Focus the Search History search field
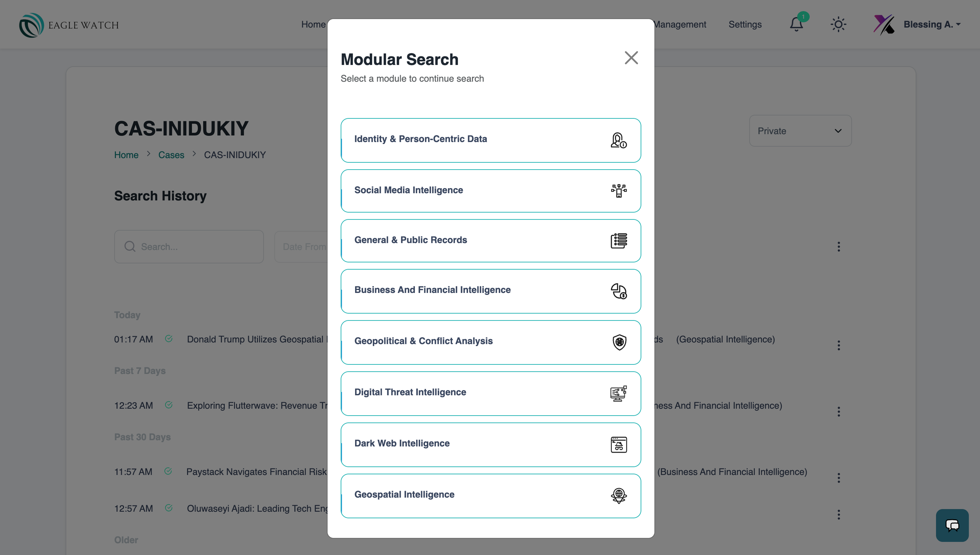 tap(195, 247)
